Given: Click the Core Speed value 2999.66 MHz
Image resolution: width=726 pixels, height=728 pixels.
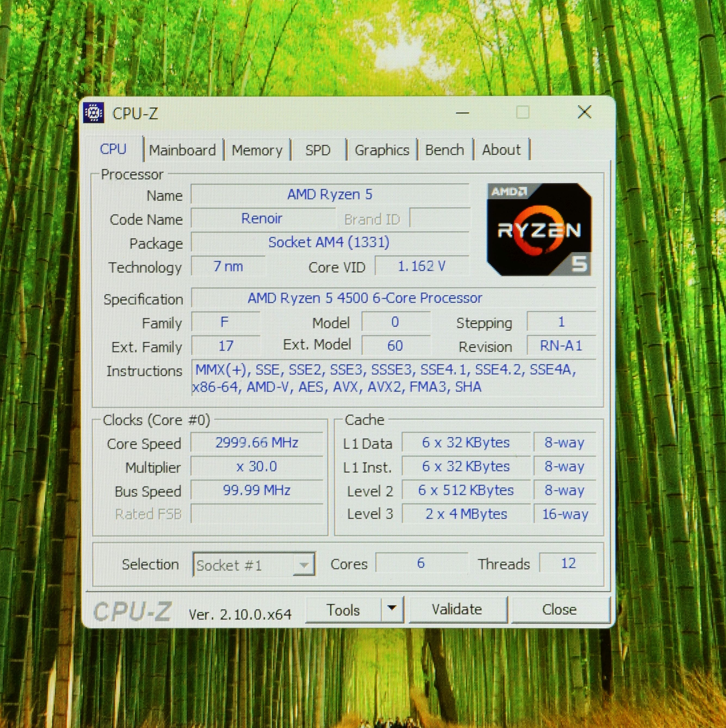Looking at the screenshot, I should click(257, 443).
